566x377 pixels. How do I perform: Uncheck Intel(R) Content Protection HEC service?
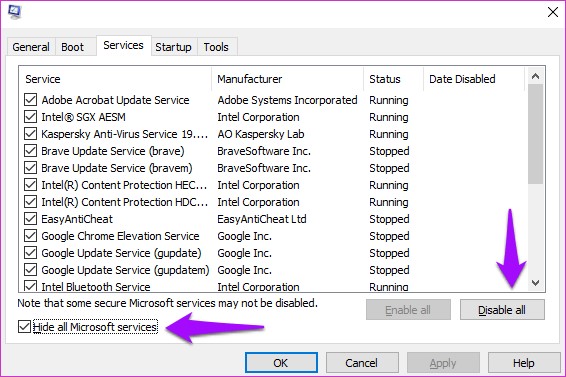pyautogui.click(x=30, y=185)
